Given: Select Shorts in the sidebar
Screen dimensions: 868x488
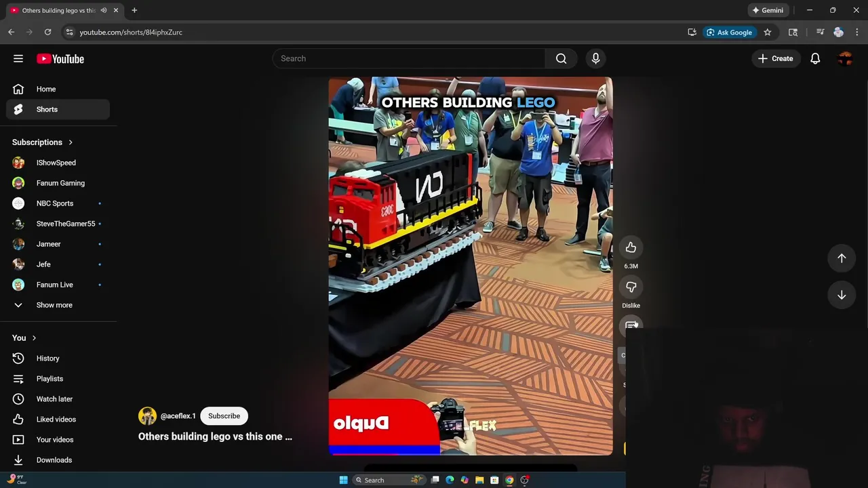Looking at the screenshot, I should (x=58, y=109).
